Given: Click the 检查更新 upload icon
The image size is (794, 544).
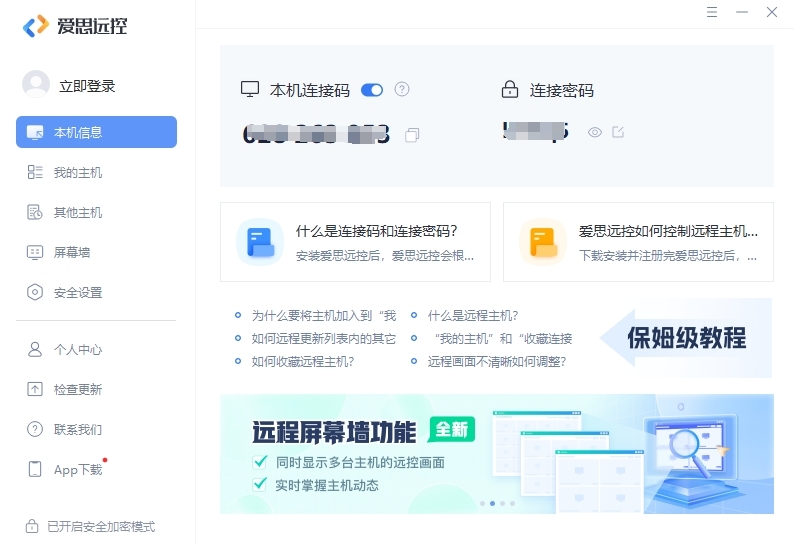Looking at the screenshot, I should coord(35,389).
